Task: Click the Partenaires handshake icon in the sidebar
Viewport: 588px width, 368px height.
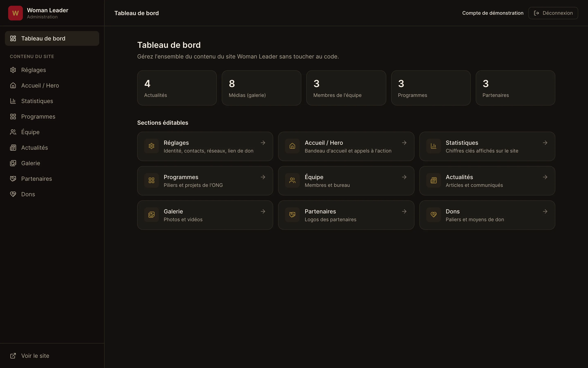Action: [13, 179]
